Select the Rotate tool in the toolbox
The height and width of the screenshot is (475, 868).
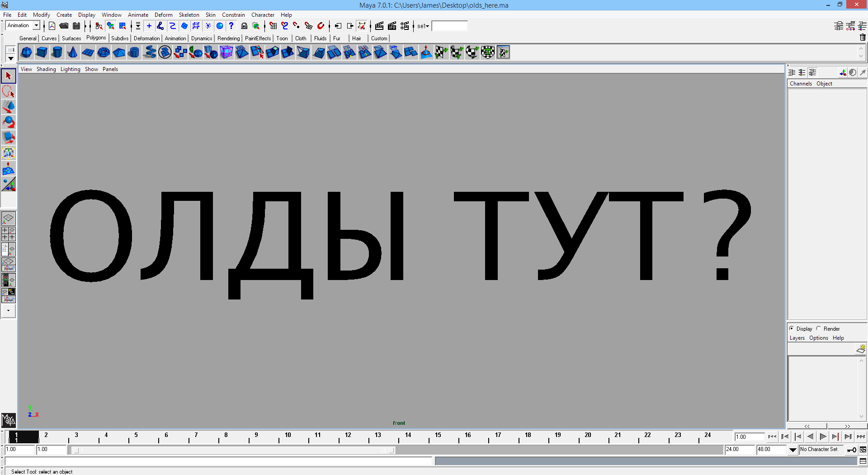9,122
